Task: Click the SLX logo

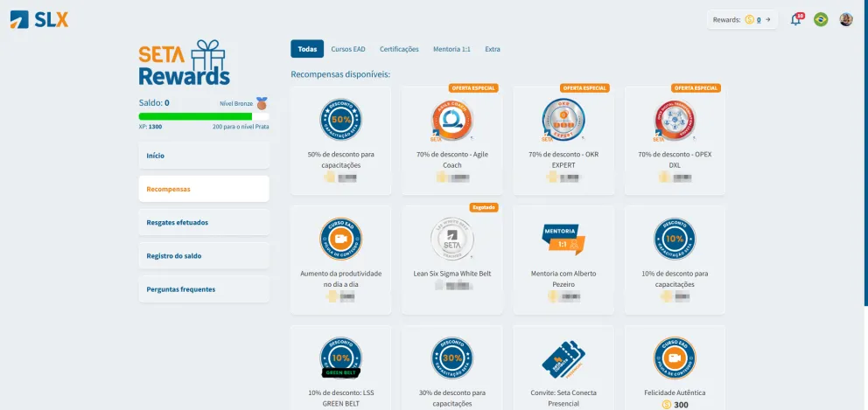Action: (x=39, y=20)
